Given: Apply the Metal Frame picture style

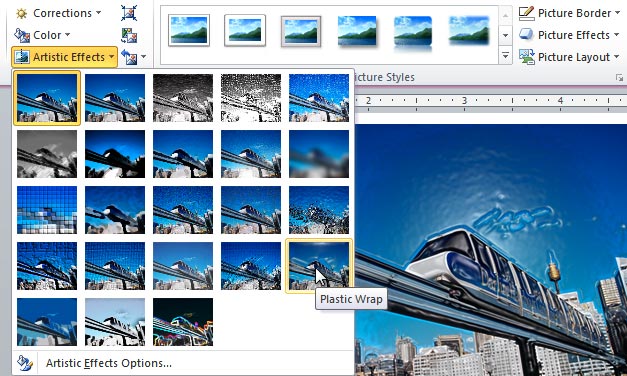Looking at the screenshot, I should tap(301, 31).
